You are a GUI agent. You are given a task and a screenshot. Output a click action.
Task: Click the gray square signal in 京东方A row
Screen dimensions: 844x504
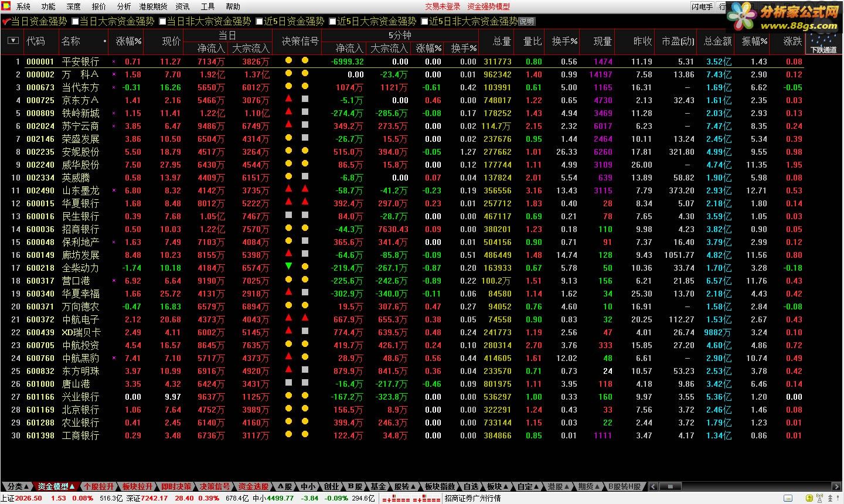pyautogui.click(x=305, y=99)
